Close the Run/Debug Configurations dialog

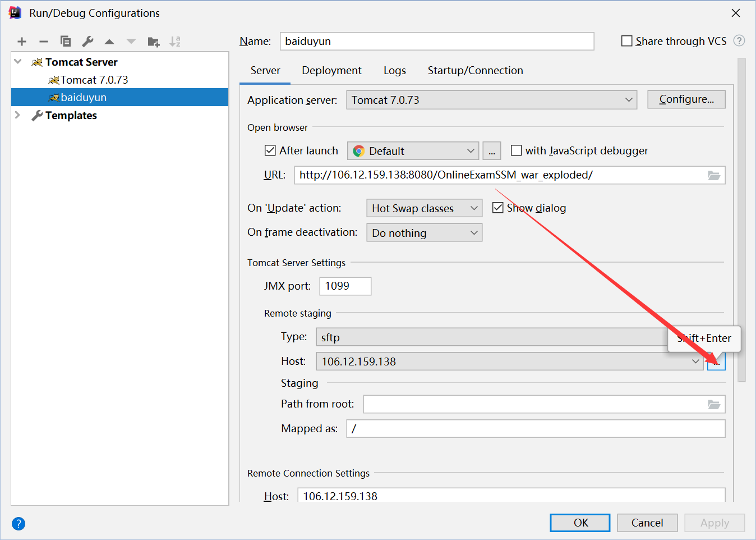point(736,13)
